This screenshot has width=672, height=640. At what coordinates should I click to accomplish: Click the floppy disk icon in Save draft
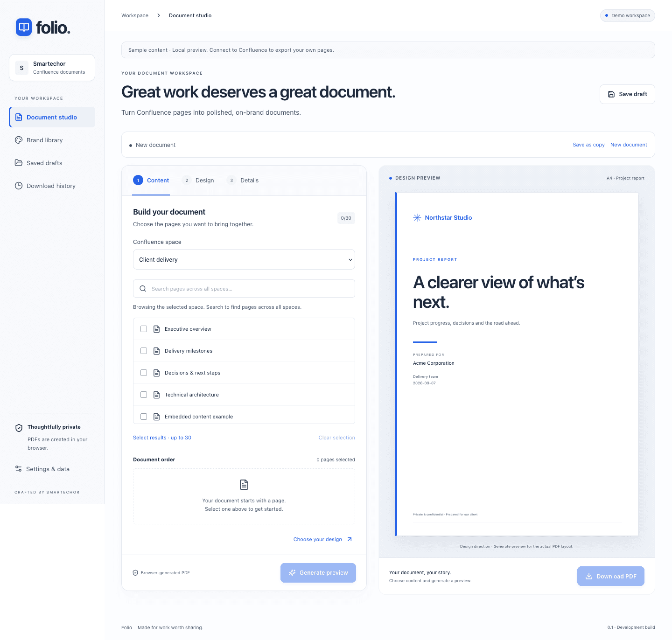(611, 94)
